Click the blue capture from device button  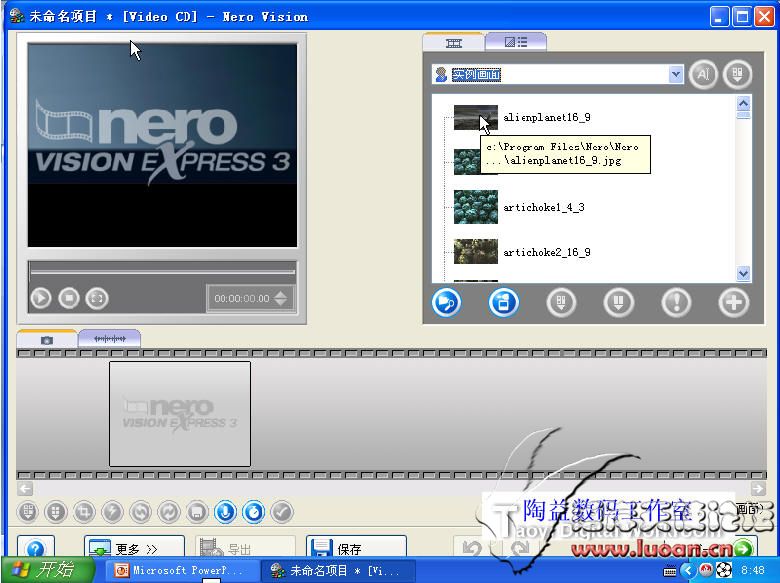point(503,302)
